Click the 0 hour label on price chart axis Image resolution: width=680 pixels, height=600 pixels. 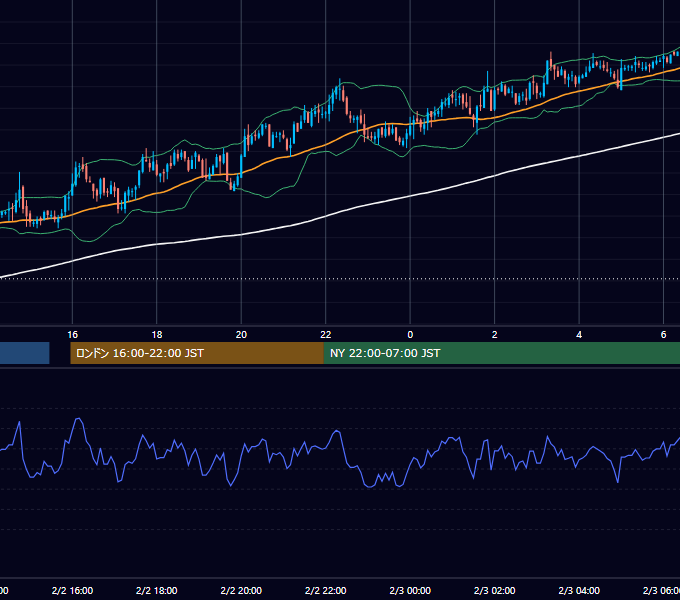click(x=410, y=335)
